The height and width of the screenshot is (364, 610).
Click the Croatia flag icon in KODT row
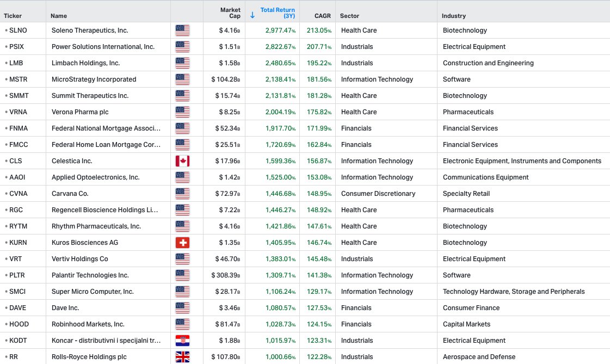182,341
